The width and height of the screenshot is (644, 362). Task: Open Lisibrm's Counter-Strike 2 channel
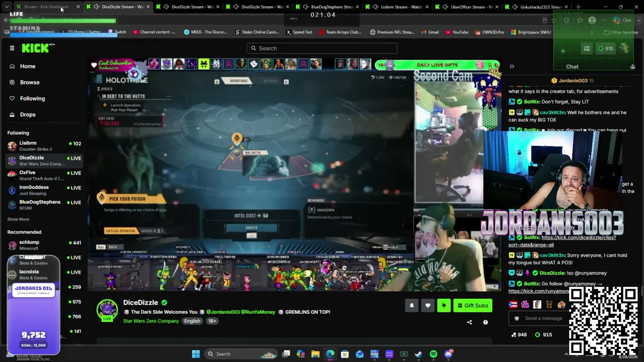(44, 146)
